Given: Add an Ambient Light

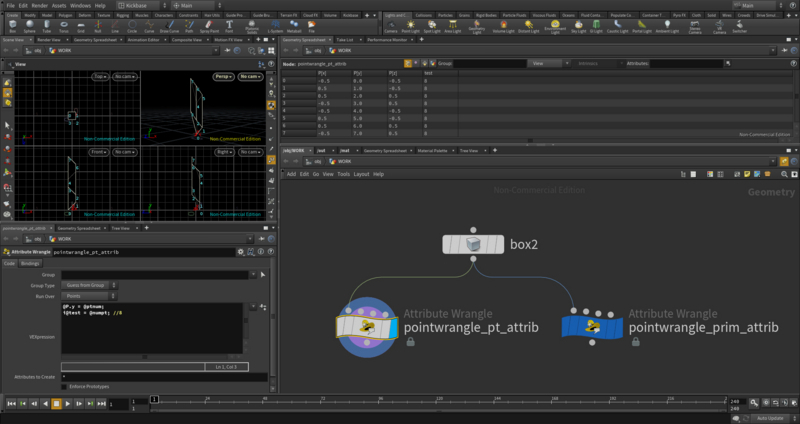Looking at the screenshot, I should pos(667,26).
